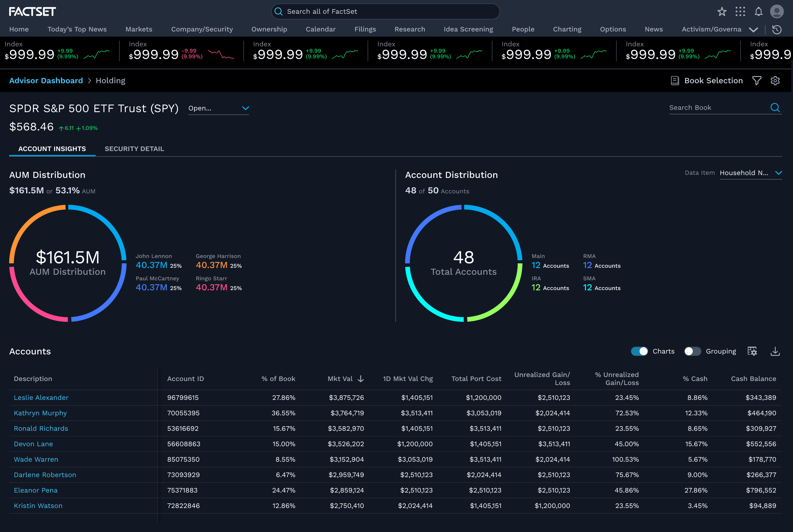793x532 pixels.
Task: Open Idea Screening menu
Action: tap(468, 29)
